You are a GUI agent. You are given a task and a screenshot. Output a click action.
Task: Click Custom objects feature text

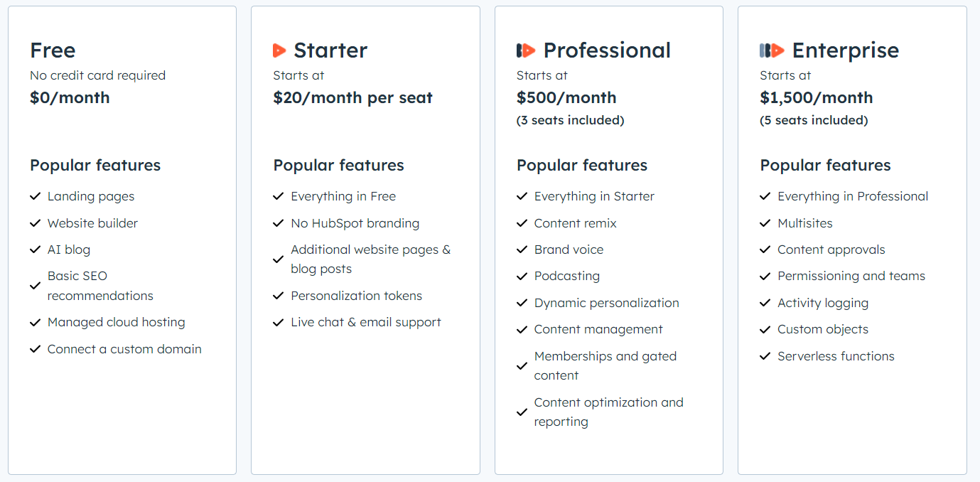coord(823,329)
